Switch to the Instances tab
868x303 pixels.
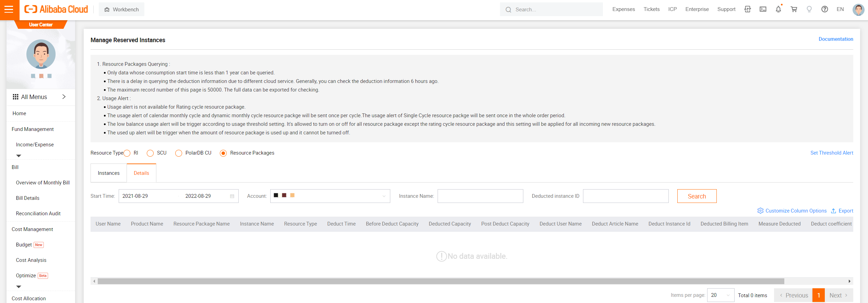pos(109,173)
